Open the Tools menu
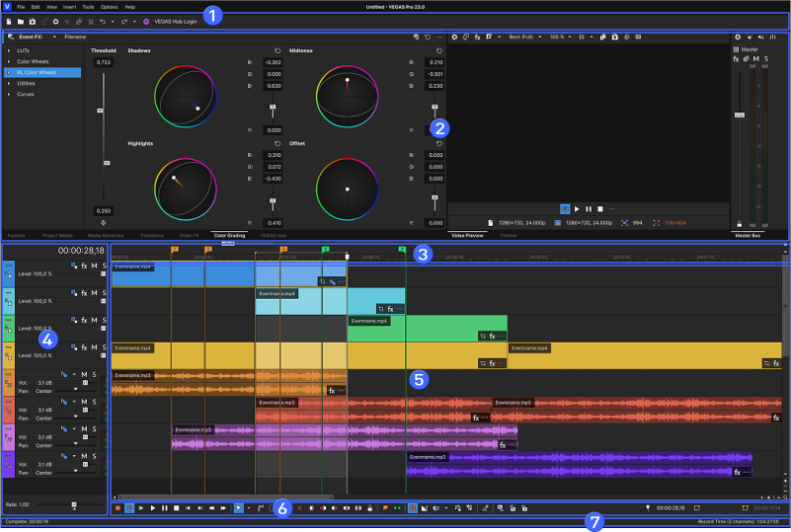Image resolution: width=791 pixels, height=532 pixels. tap(88, 7)
